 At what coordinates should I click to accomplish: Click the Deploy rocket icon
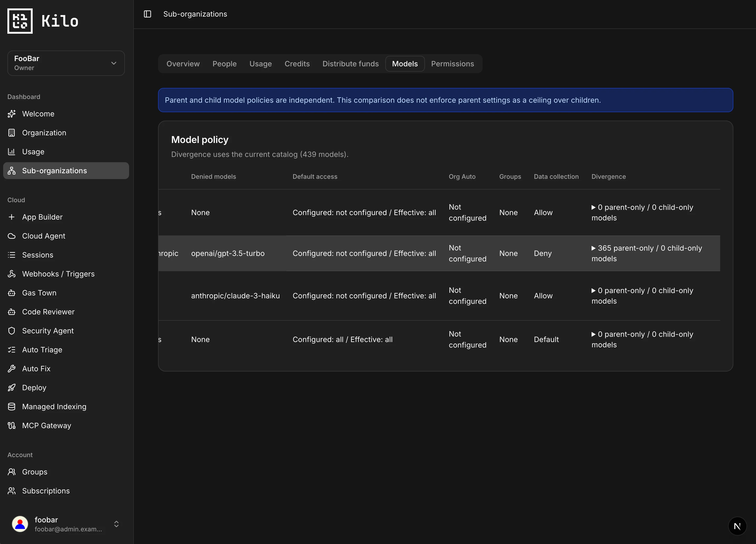tap(12, 388)
